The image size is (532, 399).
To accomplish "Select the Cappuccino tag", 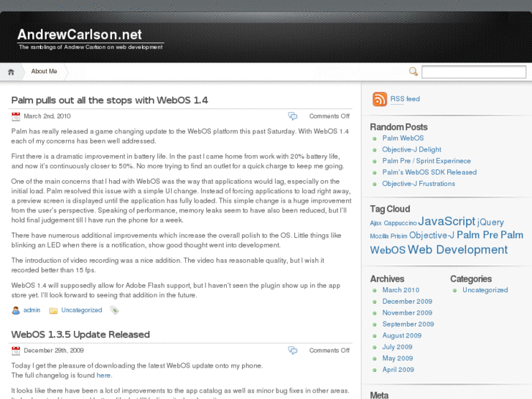I will (x=400, y=223).
